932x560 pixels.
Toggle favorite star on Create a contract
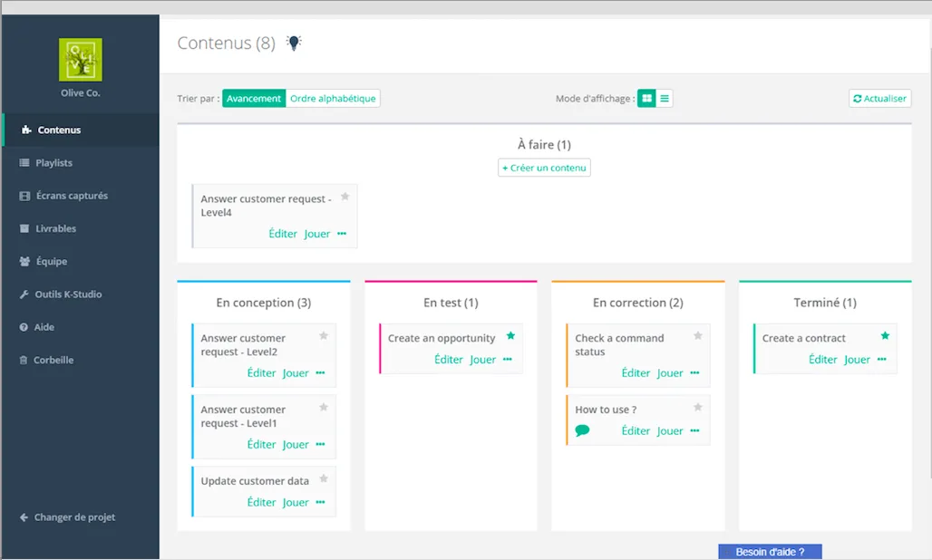click(885, 335)
